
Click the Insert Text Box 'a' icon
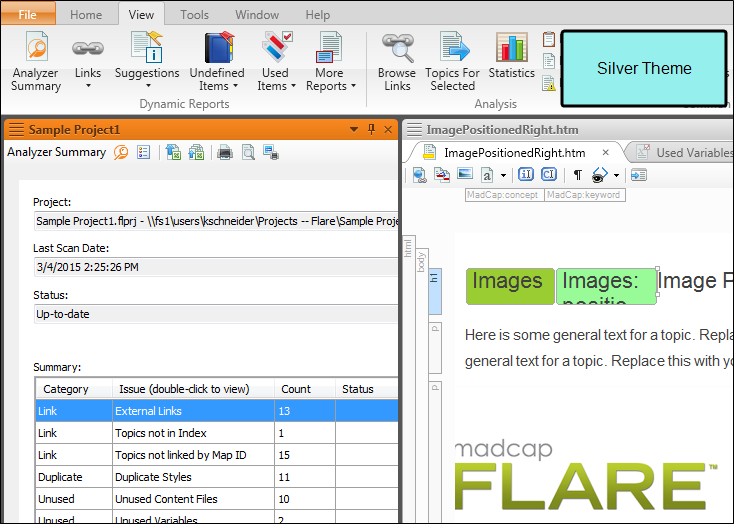pyautogui.click(x=487, y=175)
